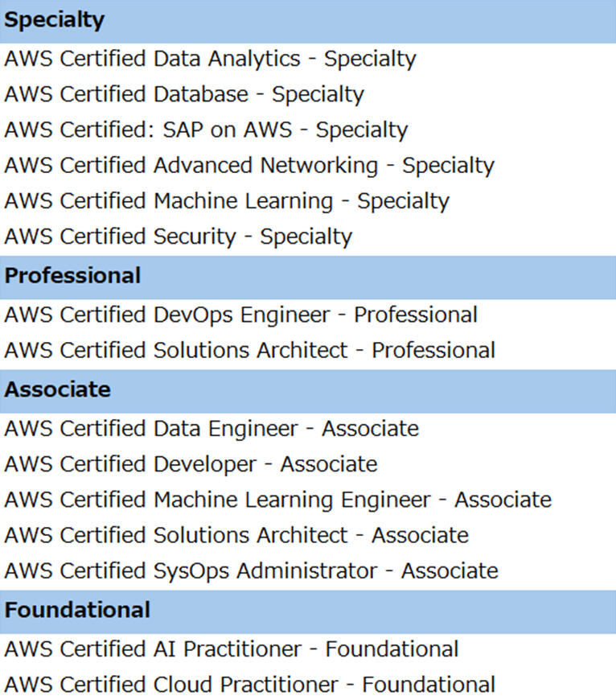Select the Specialty section header

coord(308,21)
